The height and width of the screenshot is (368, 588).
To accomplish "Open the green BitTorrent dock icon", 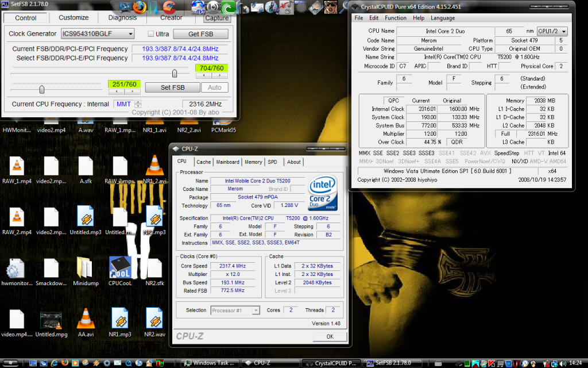I will tap(228, 7).
